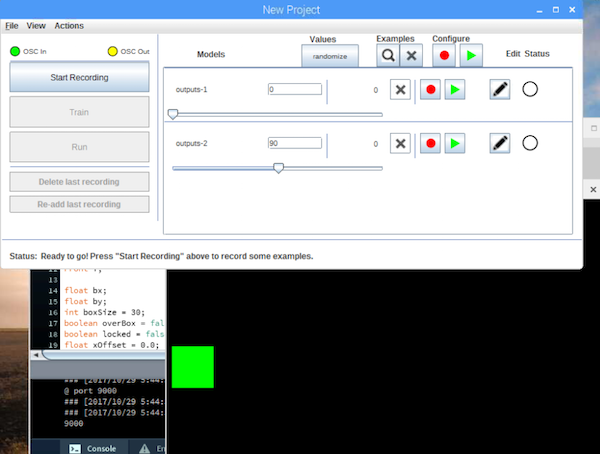Click the outputs-2 value slider handle
This screenshot has height=454, width=600.
(x=279, y=168)
